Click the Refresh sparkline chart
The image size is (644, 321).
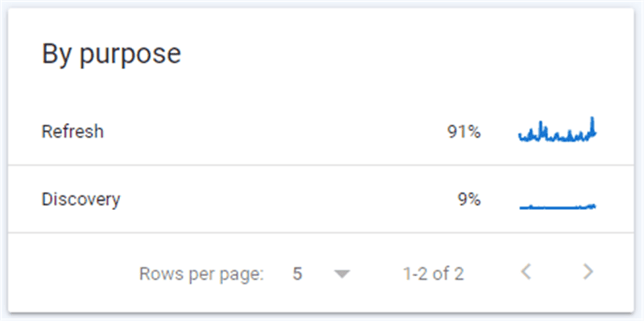pyautogui.click(x=557, y=130)
